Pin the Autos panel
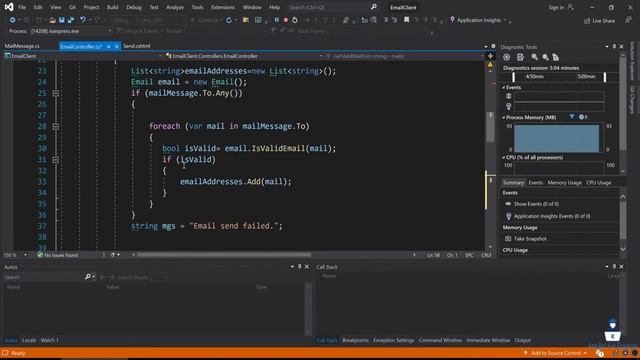The height and width of the screenshot is (360, 640). pos(299,267)
